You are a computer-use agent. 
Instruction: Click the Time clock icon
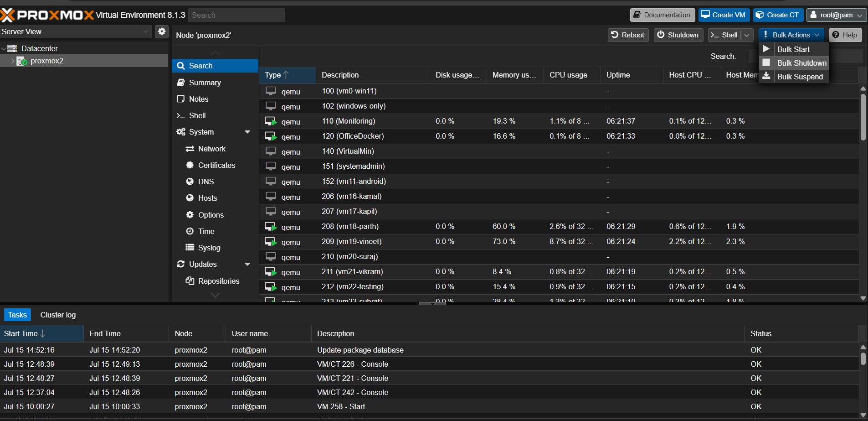click(190, 231)
